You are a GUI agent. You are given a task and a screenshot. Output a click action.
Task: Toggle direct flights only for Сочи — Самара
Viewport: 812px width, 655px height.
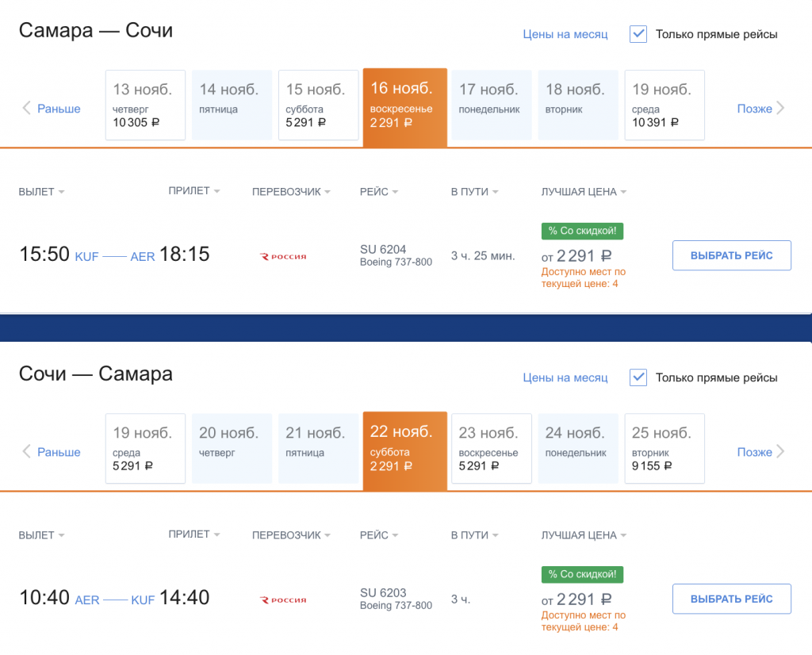tap(638, 377)
